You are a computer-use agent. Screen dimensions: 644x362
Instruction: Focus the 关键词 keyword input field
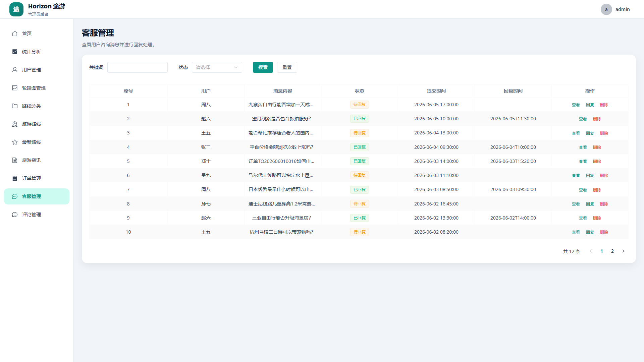138,67
